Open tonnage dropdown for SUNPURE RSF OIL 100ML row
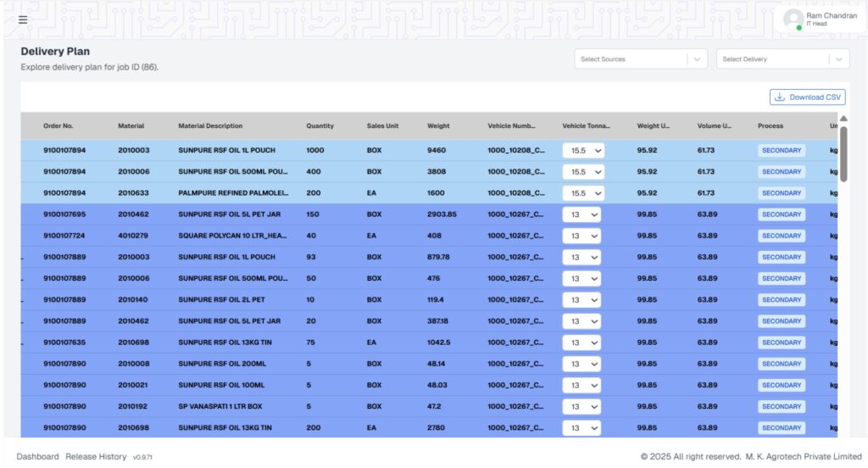 click(x=581, y=385)
